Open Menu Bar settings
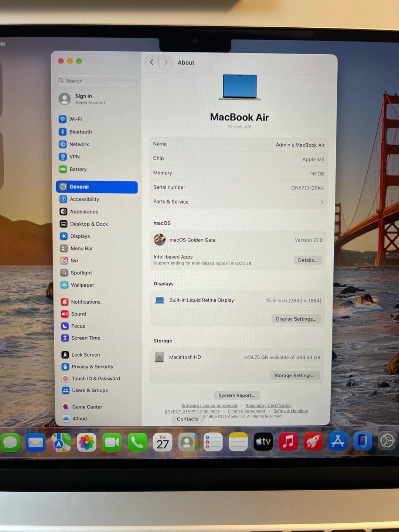 pyautogui.click(x=98, y=248)
